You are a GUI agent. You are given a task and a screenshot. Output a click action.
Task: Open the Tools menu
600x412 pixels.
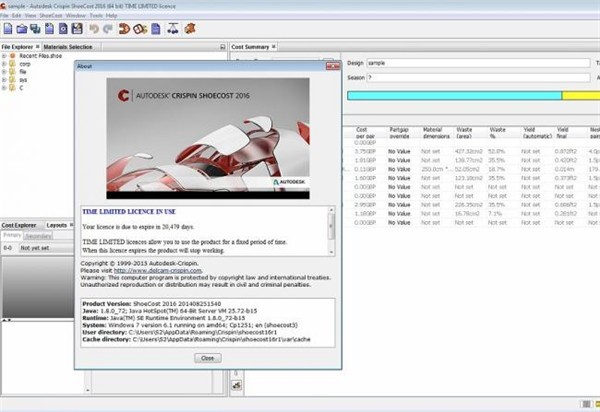[x=96, y=16]
